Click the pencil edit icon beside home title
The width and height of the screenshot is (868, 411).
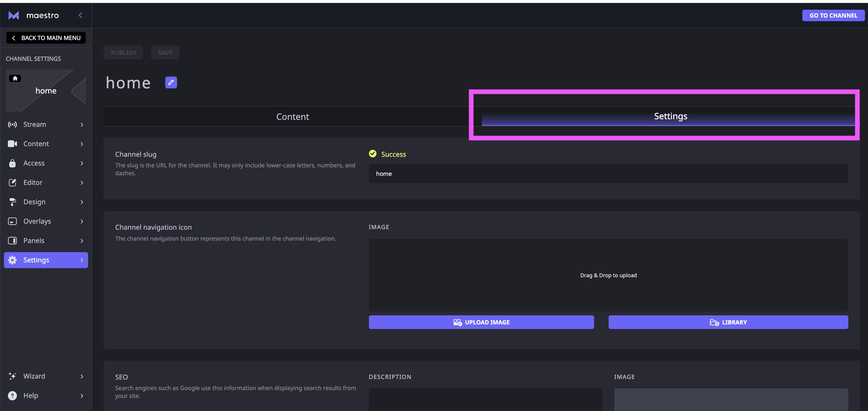[171, 83]
